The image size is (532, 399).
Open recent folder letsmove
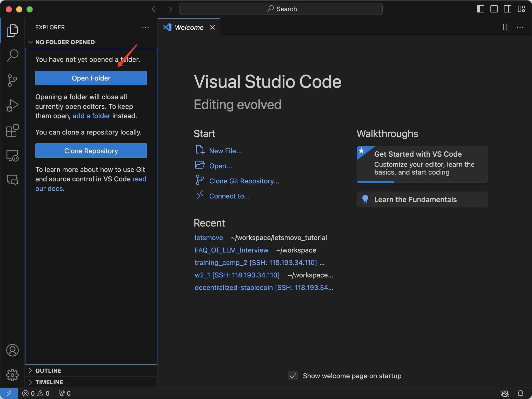tap(209, 238)
